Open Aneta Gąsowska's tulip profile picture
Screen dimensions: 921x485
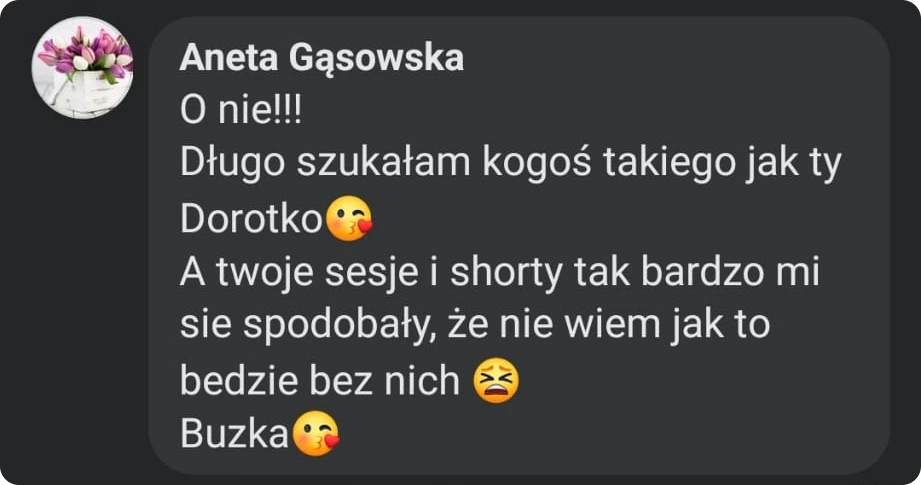pos(82,68)
